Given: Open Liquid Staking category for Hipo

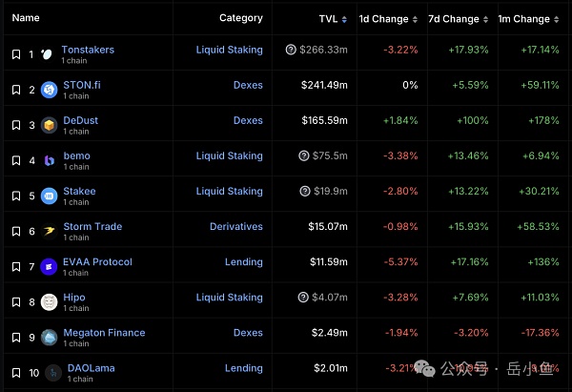Looking at the screenshot, I should 229,298.
